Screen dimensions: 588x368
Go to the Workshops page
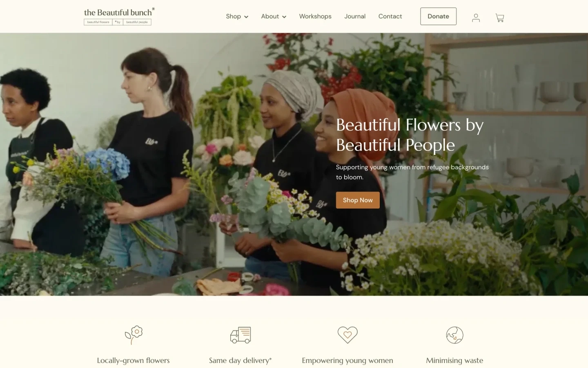coord(315,16)
